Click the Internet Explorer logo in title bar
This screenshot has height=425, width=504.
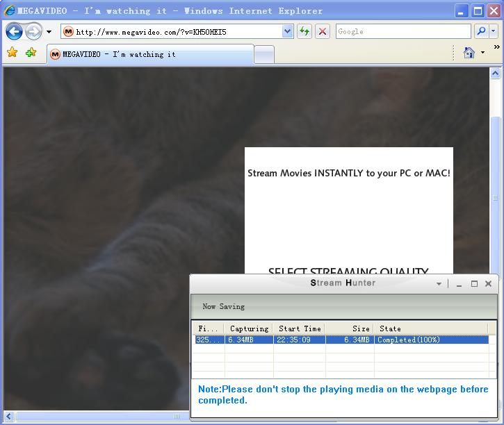point(9,10)
